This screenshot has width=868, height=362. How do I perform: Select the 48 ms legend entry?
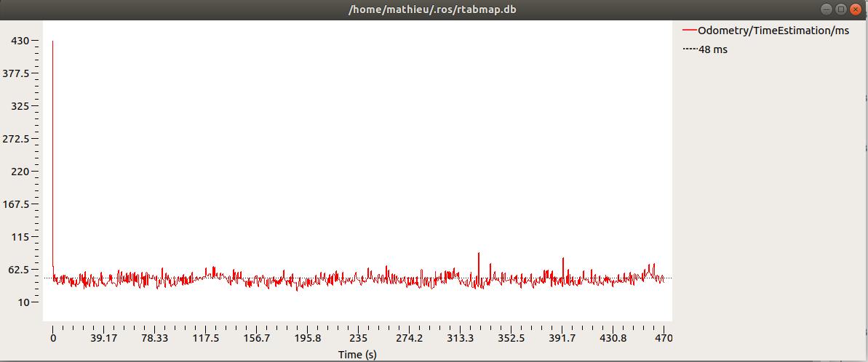[712, 49]
